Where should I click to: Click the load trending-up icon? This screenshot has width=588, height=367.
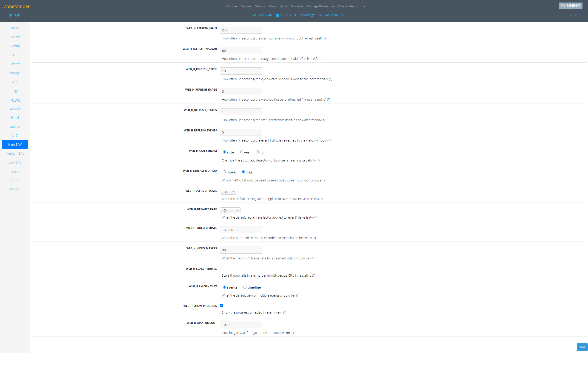[254, 15]
